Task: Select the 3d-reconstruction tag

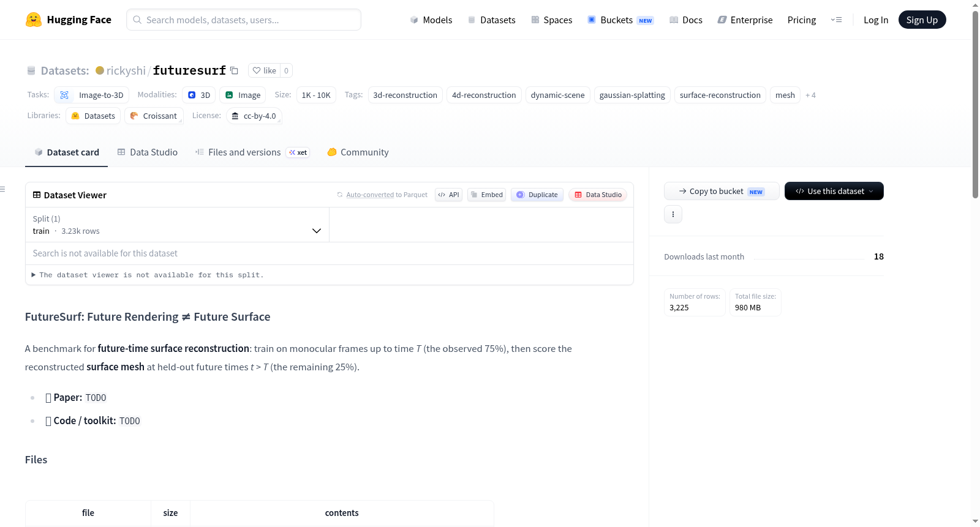Action: point(405,95)
